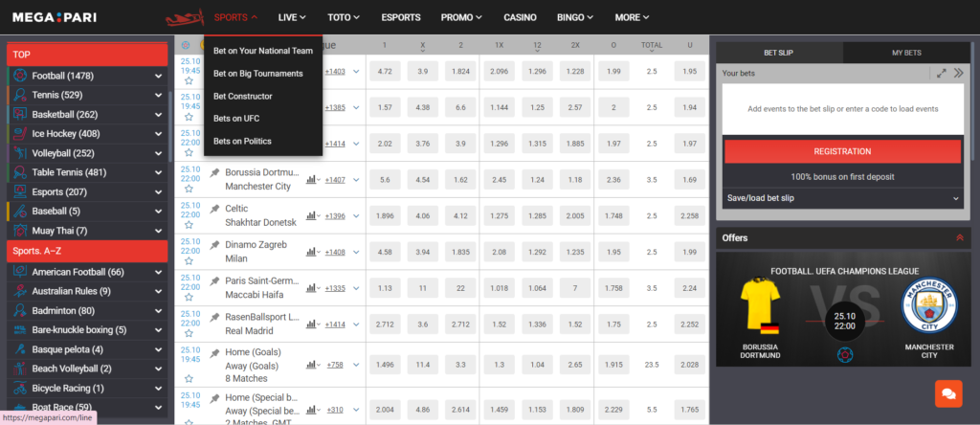The image size is (980, 425).
Task: Open the TOTO menu
Action: click(x=344, y=17)
